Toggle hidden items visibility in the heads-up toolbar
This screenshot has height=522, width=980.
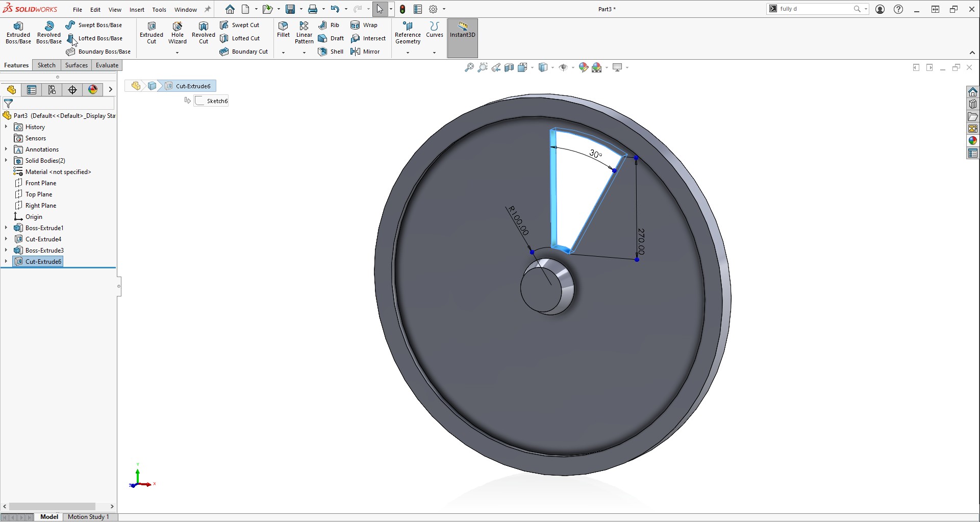[563, 67]
